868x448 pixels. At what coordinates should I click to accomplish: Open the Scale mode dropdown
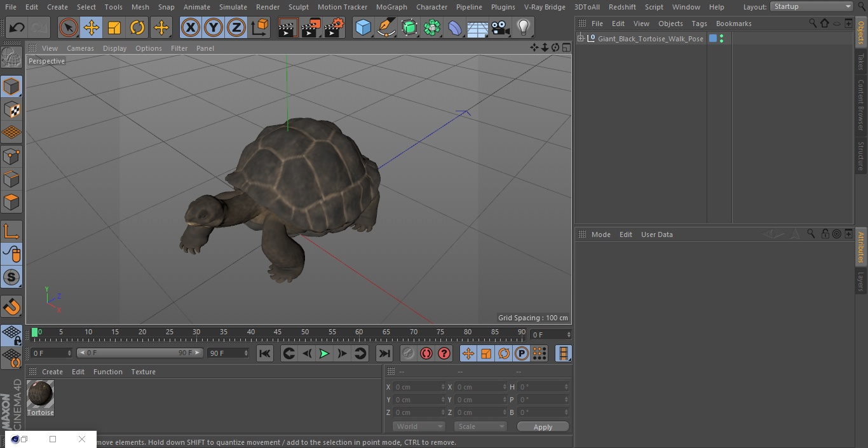coord(480,426)
